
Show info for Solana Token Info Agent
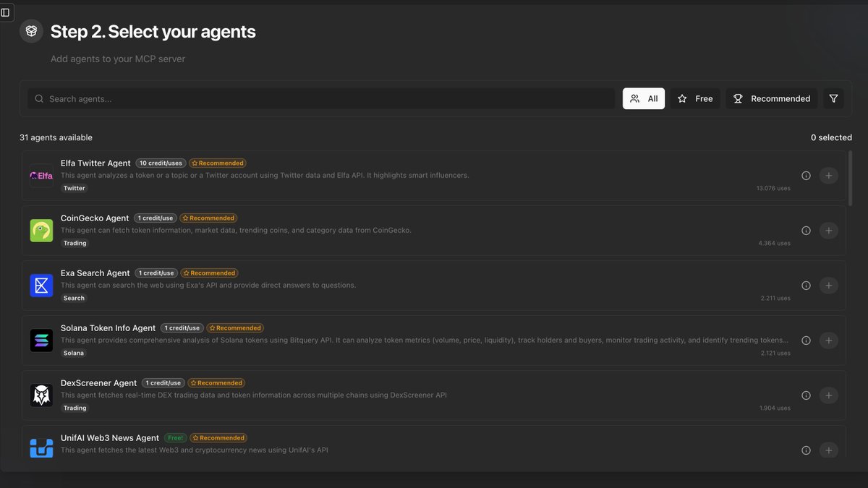(806, 341)
